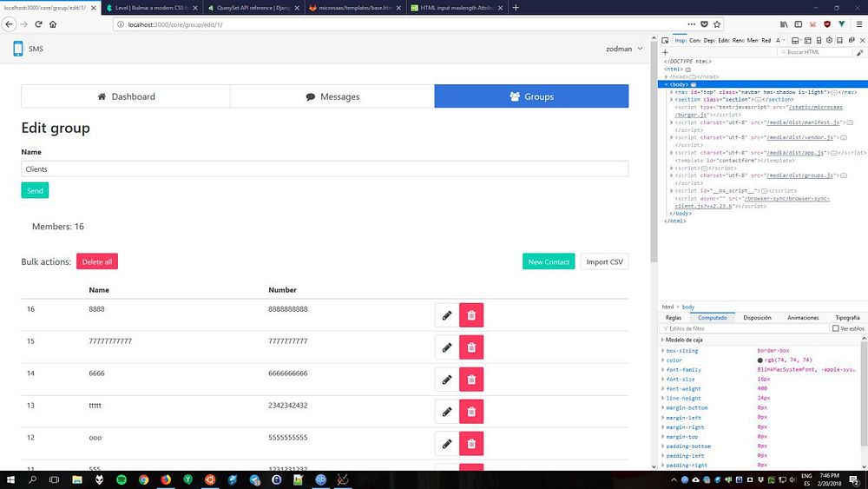Viewport: 868px width, 489px height.
Task: Expand the box-sizing computed property
Action: pyautogui.click(x=662, y=351)
